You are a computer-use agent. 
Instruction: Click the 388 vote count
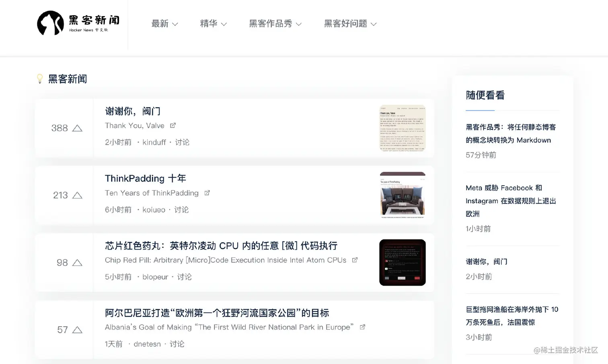coord(60,128)
